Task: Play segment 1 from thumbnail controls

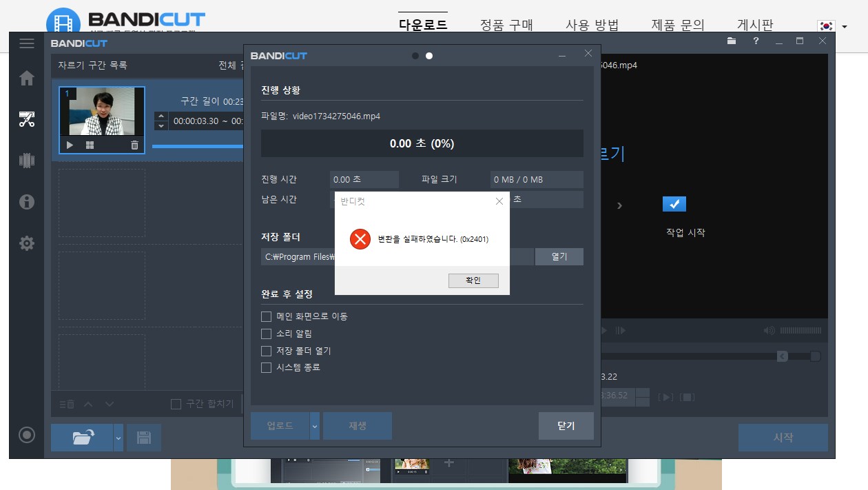Action: [x=70, y=145]
